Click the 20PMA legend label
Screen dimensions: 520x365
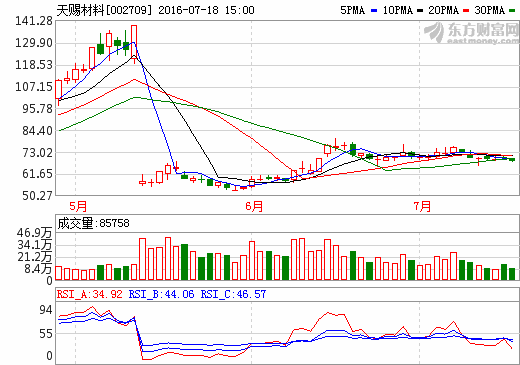coord(443,10)
